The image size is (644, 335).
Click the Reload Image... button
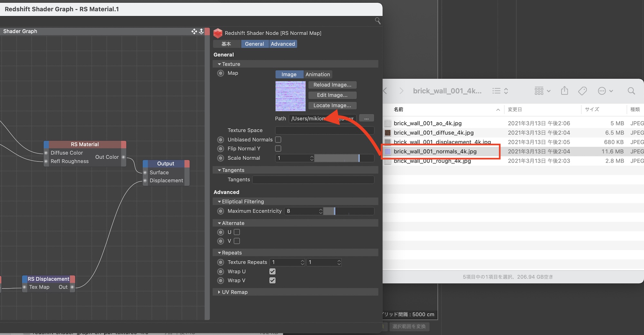click(332, 85)
